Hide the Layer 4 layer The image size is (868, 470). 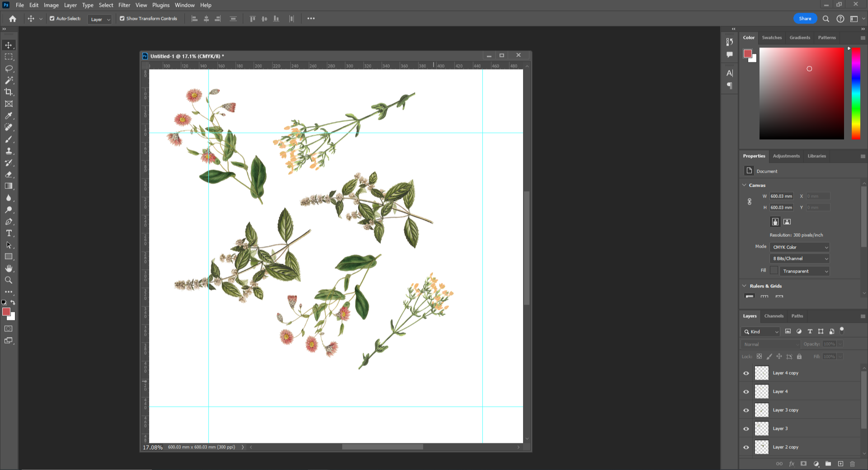746,392
